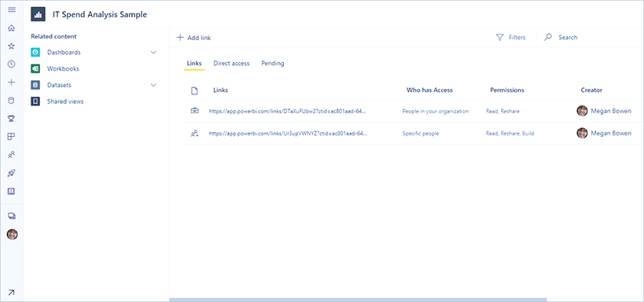The width and height of the screenshot is (644, 302).
Task: Open Deployment pipelines rocket icon
Action: (x=12, y=173)
